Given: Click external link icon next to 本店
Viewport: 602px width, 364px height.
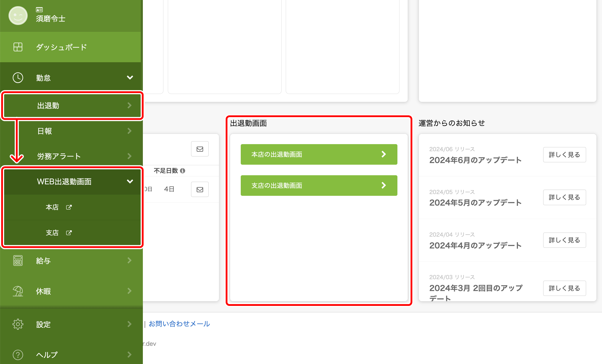Looking at the screenshot, I should point(69,207).
